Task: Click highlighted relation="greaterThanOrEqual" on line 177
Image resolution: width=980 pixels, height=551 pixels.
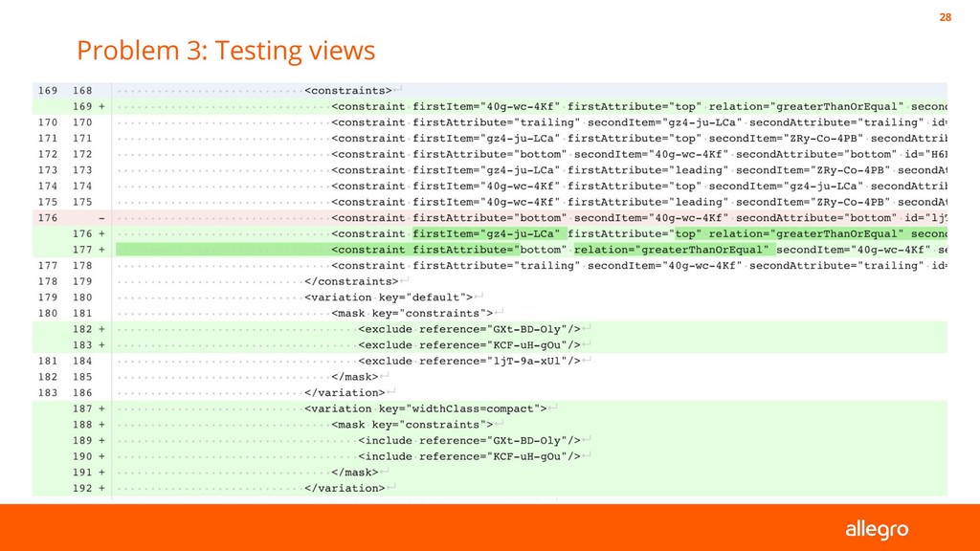Action: [x=671, y=250]
